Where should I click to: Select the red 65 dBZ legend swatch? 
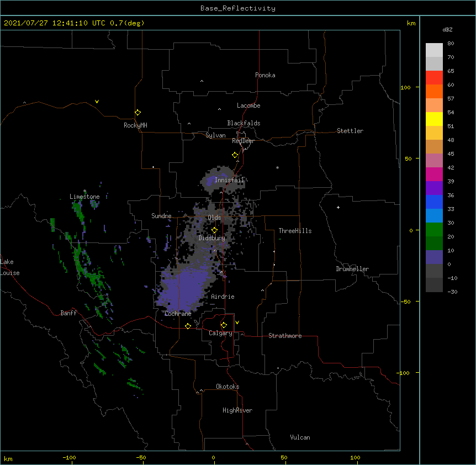click(x=434, y=77)
